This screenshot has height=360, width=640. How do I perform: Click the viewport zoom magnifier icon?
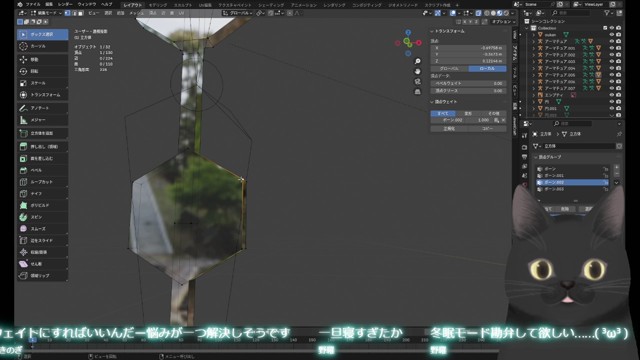pyautogui.click(x=417, y=61)
